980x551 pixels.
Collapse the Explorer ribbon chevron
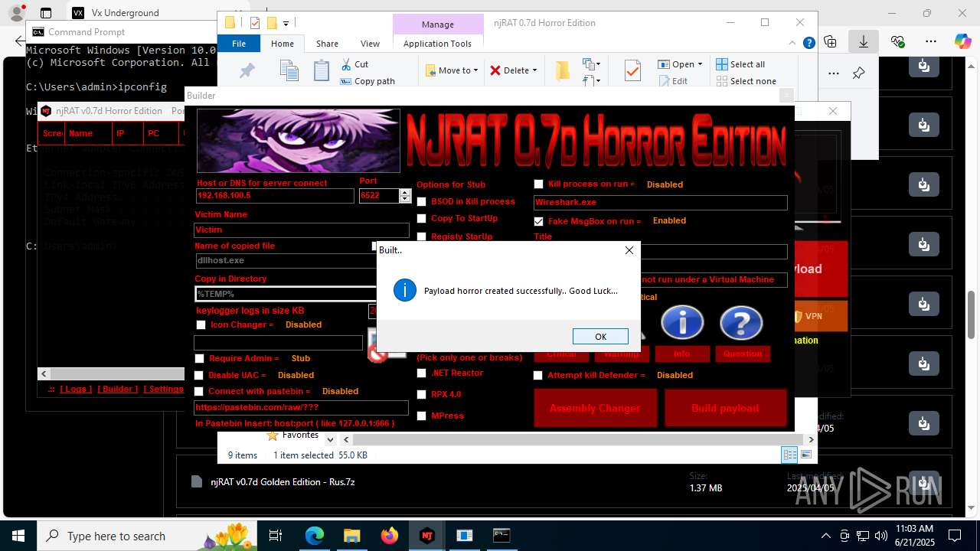pos(794,44)
